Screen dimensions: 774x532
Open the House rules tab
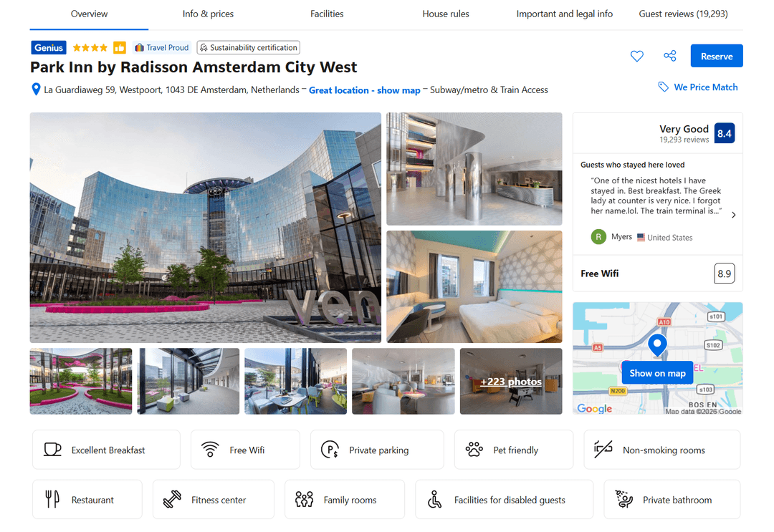(446, 14)
